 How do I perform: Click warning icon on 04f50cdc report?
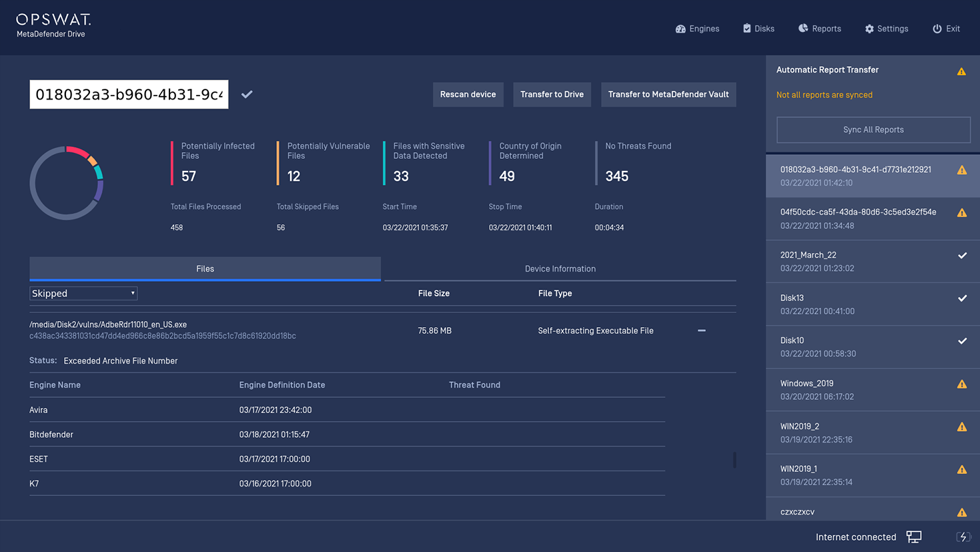(x=962, y=213)
